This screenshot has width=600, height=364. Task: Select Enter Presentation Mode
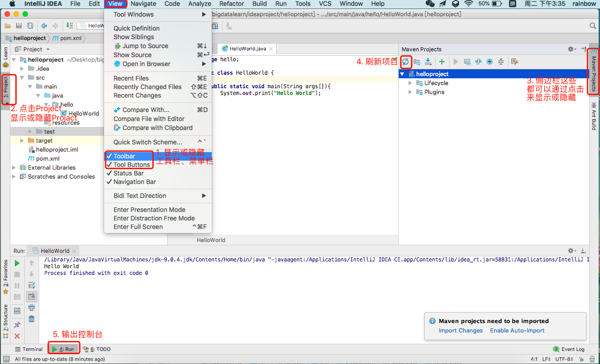[x=158, y=210]
